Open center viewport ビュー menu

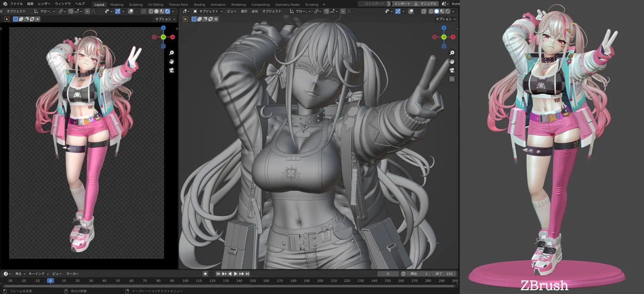231,11
